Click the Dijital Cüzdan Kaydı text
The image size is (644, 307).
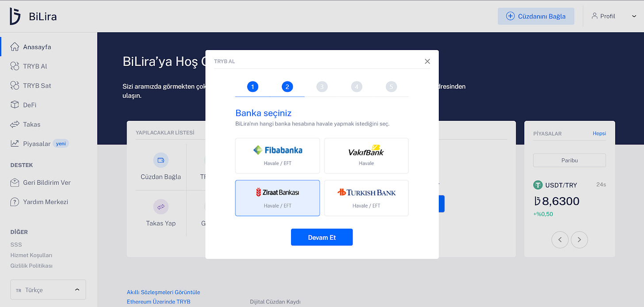point(275,302)
